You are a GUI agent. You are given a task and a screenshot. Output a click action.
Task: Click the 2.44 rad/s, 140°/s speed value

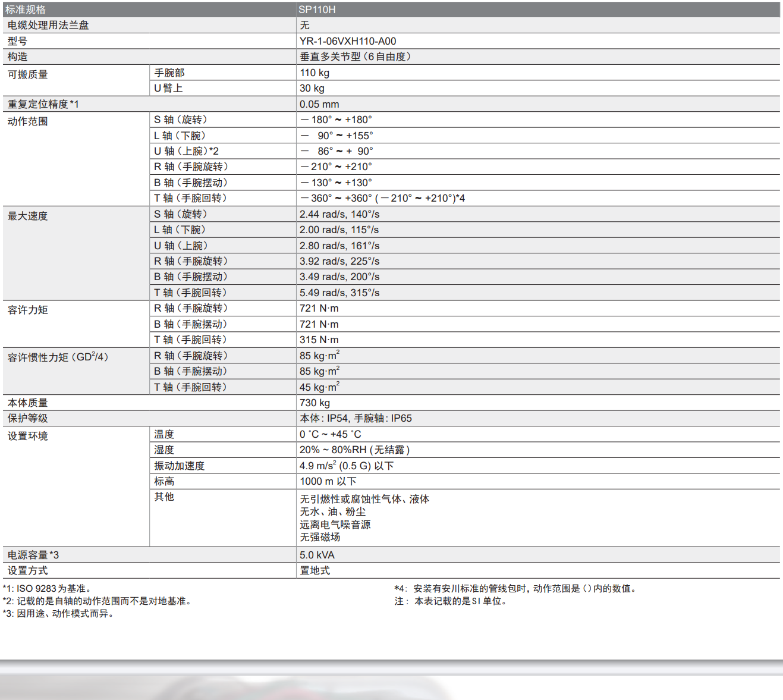point(339,214)
